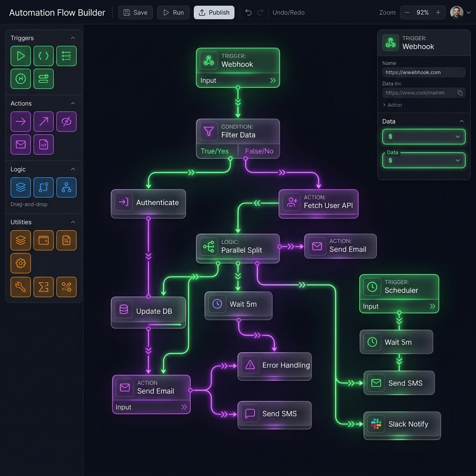Choose the document utility icon

pos(66,240)
